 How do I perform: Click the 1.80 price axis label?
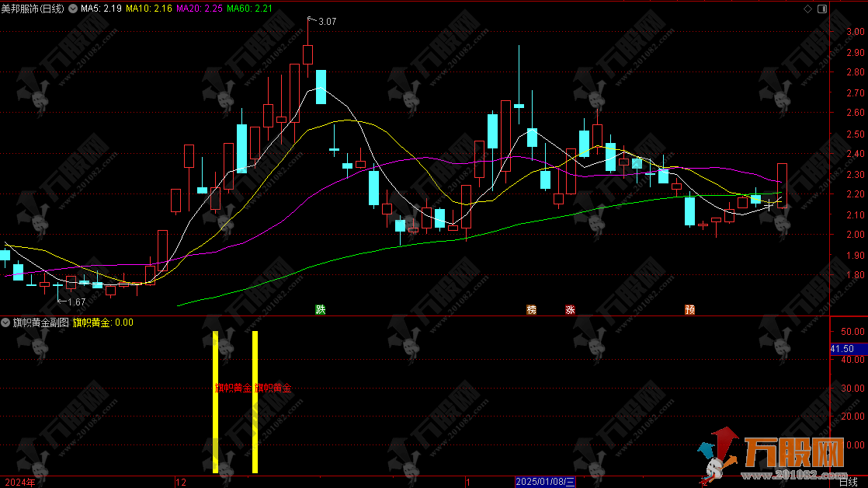(x=856, y=275)
